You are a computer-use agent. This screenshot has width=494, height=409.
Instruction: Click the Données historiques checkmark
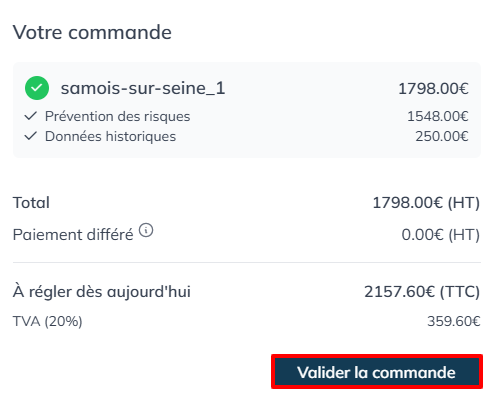[x=31, y=136]
